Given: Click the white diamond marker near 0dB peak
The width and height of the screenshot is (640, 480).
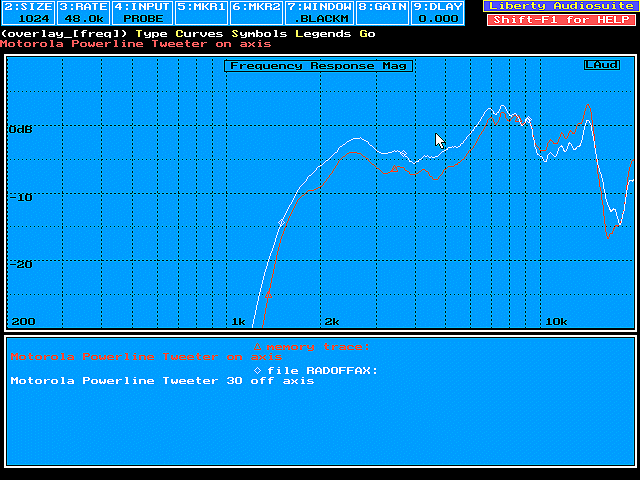Looking at the screenshot, I should 529,120.
